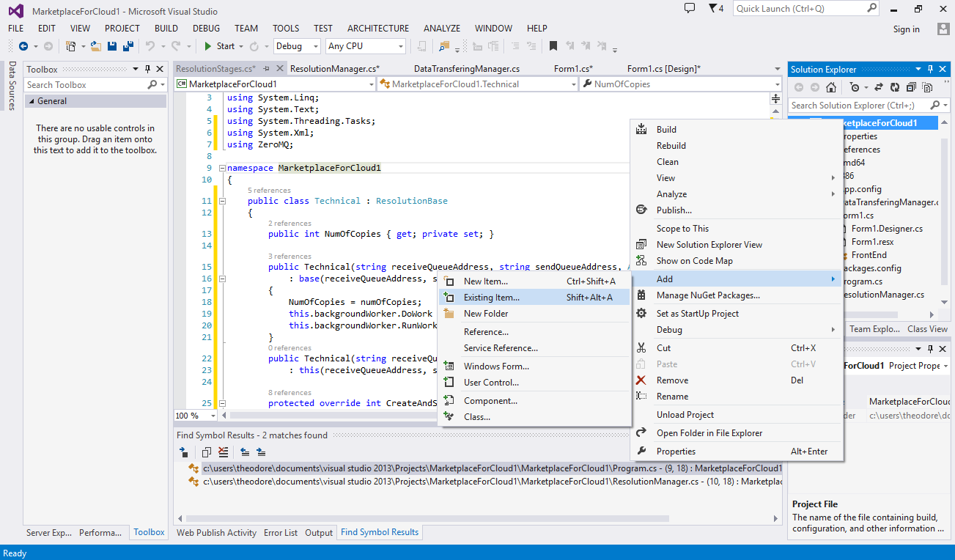Open the Debug configuration dropdown

click(x=316, y=46)
